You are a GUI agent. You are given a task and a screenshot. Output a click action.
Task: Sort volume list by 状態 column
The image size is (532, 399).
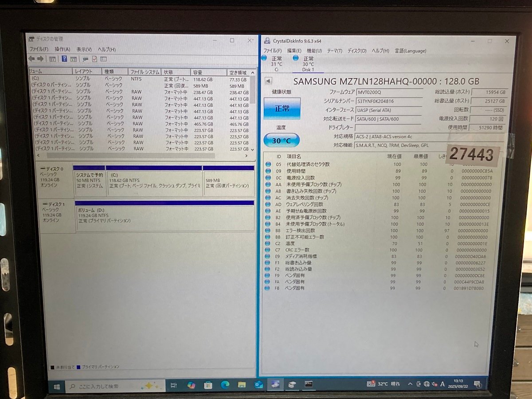pyautogui.click(x=176, y=72)
